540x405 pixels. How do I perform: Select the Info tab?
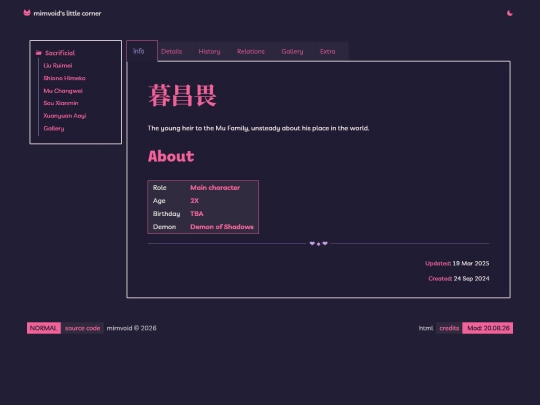[142, 51]
